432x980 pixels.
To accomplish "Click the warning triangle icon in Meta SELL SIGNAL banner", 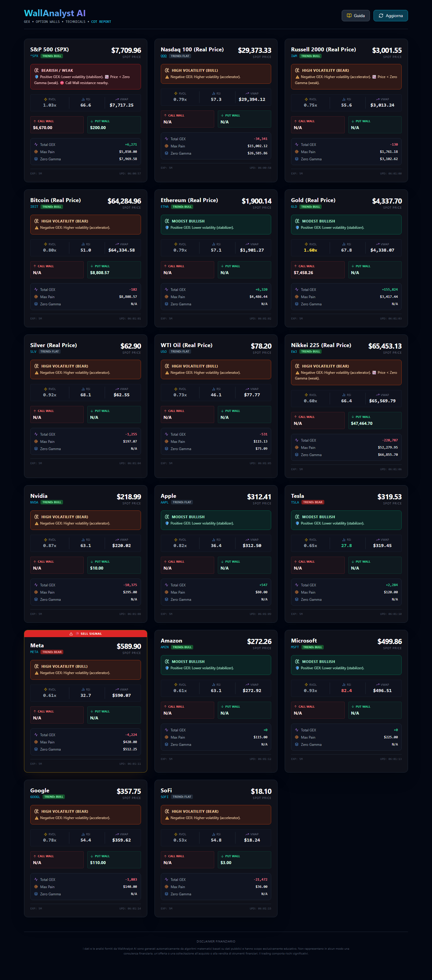I will tap(71, 634).
